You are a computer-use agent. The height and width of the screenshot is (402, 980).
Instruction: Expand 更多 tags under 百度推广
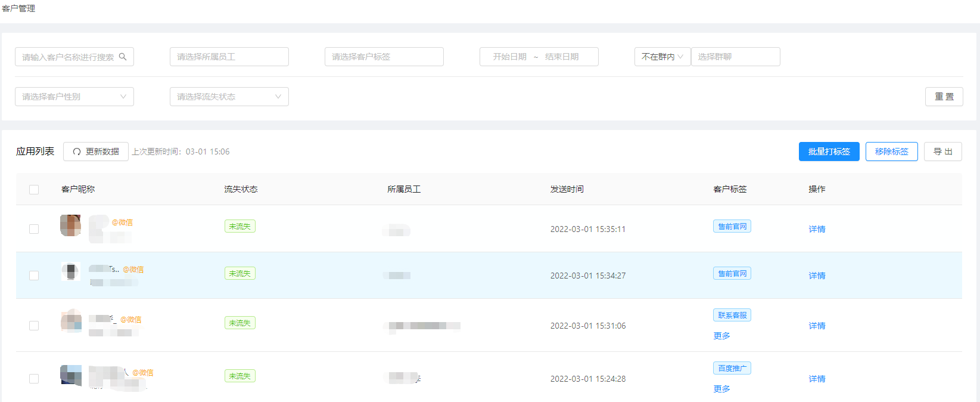coord(721,389)
